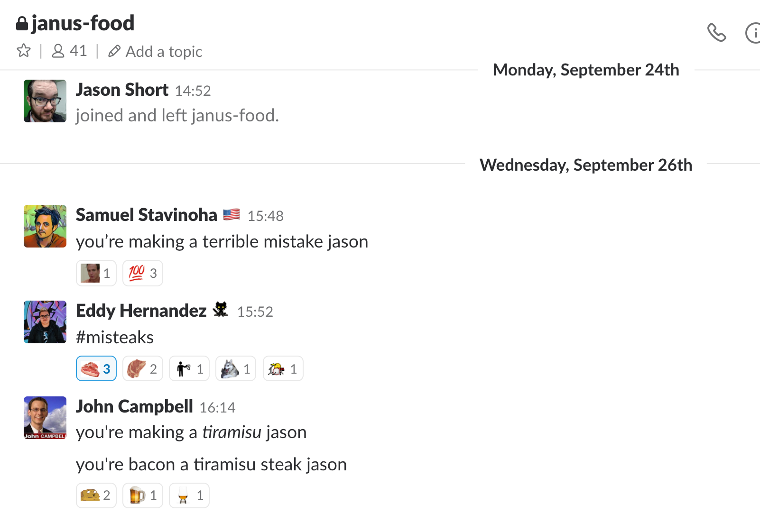Click the beer mug reaction
This screenshot has width=760, height=532.
click(x=143, y=495)
